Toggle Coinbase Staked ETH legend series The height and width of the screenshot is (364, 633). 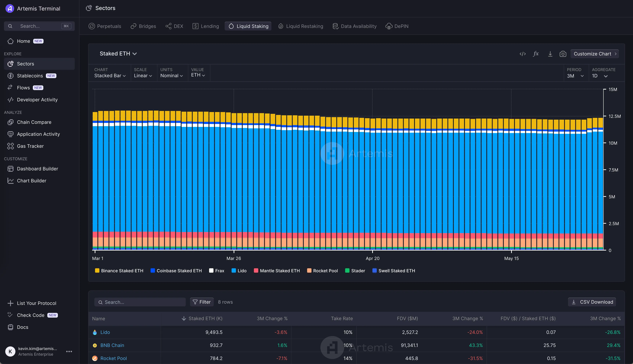(176, 271)
